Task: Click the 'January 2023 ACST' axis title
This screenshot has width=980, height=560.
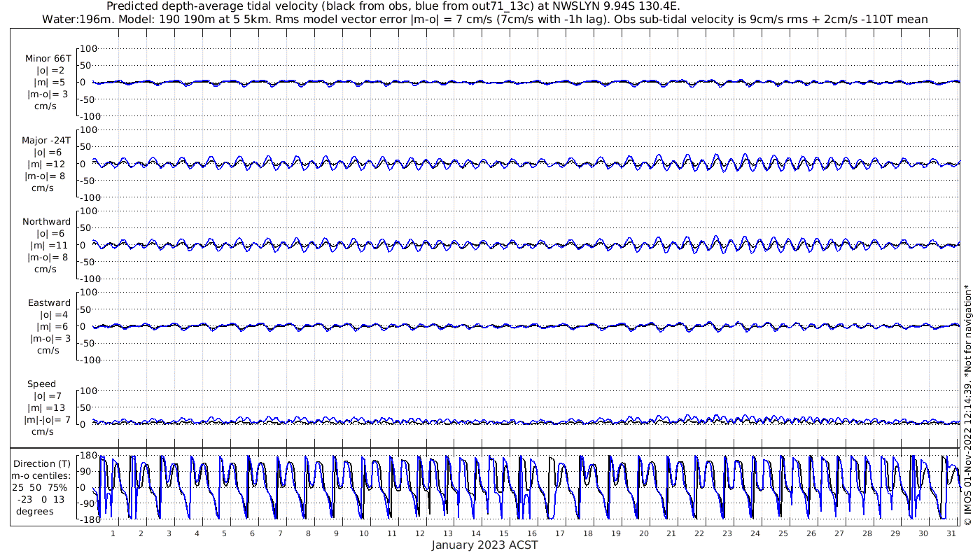Action: (484, 545)
